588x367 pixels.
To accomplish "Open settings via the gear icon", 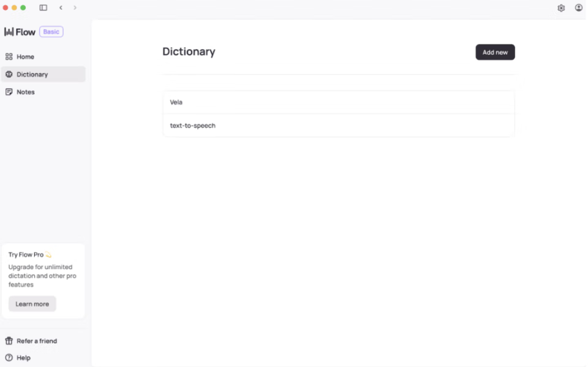I will click(x=561, y=8).
